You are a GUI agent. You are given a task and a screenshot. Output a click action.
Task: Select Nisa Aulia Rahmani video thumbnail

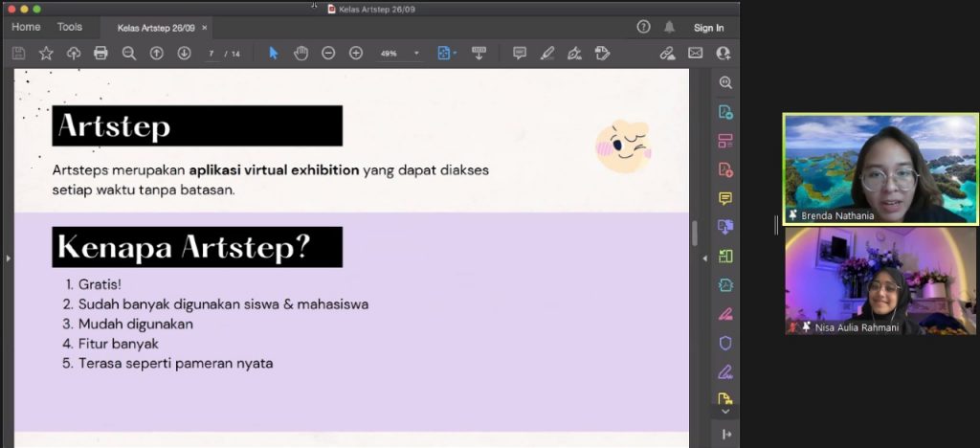(880, 281)
